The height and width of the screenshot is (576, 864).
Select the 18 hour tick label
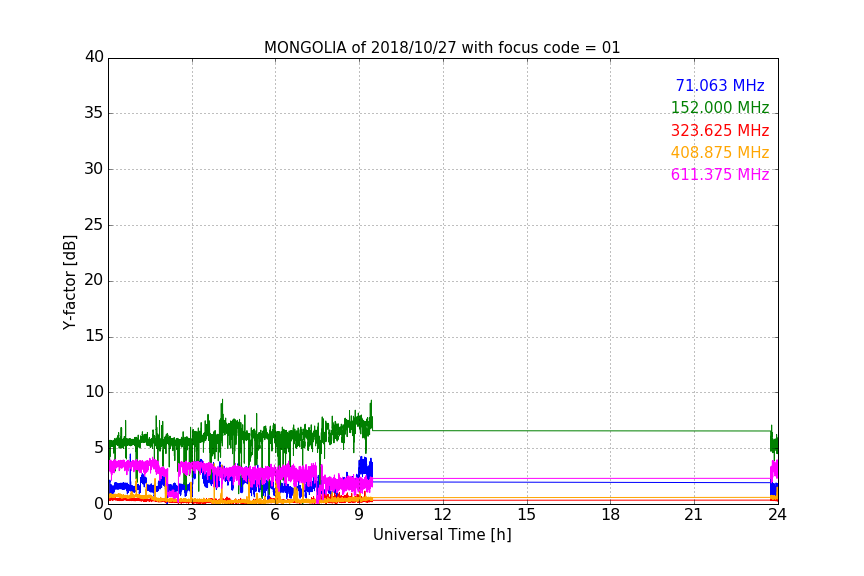coord(610,515)
